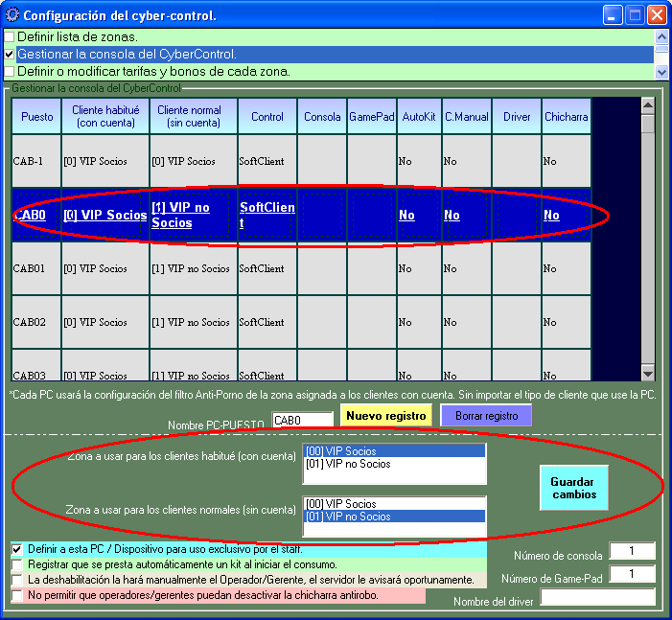Click 'SoftClient' control cell in CAB-1 row
The width and height of the screenshot is (672, 620).
point(267,161)
